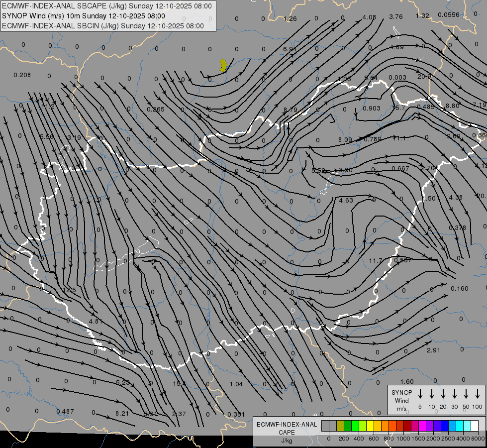Click the 10 m/s wind arrow in legend
Viewport: 487px width, 448px height.
pos(431,393)
